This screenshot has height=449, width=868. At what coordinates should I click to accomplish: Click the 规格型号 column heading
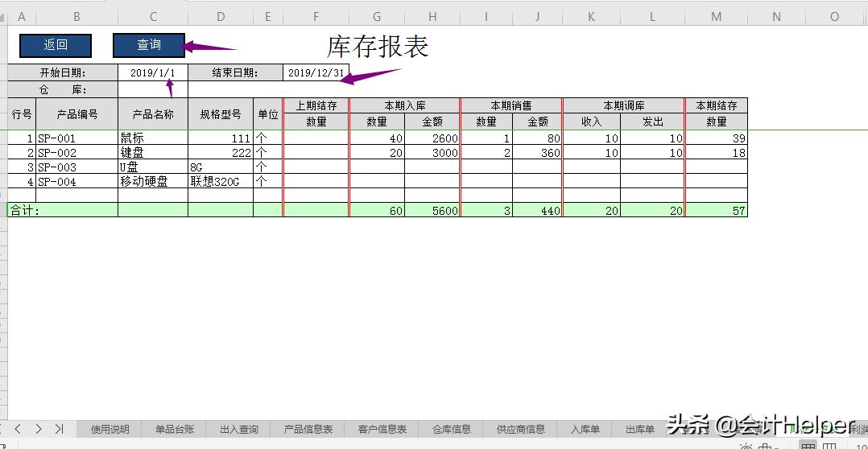pyautogui.click(x=221, y=114)
